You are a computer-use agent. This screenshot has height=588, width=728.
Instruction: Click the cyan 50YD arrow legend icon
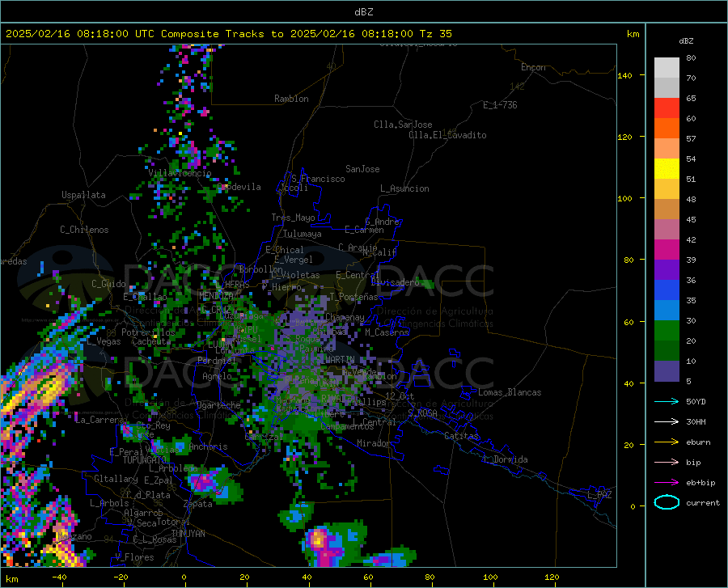(667, 401)
